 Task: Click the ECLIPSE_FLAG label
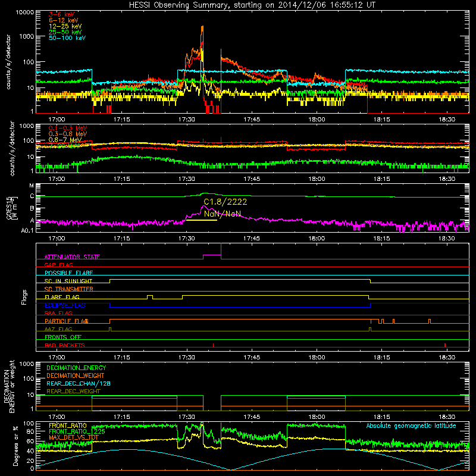pos(65,305)
